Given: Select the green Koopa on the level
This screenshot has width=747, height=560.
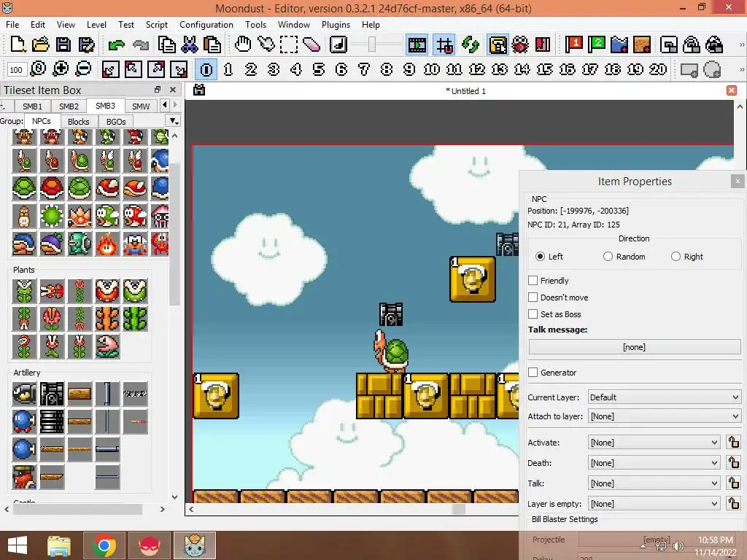Looking at the screenshot, I should click(x=391, y=351).
